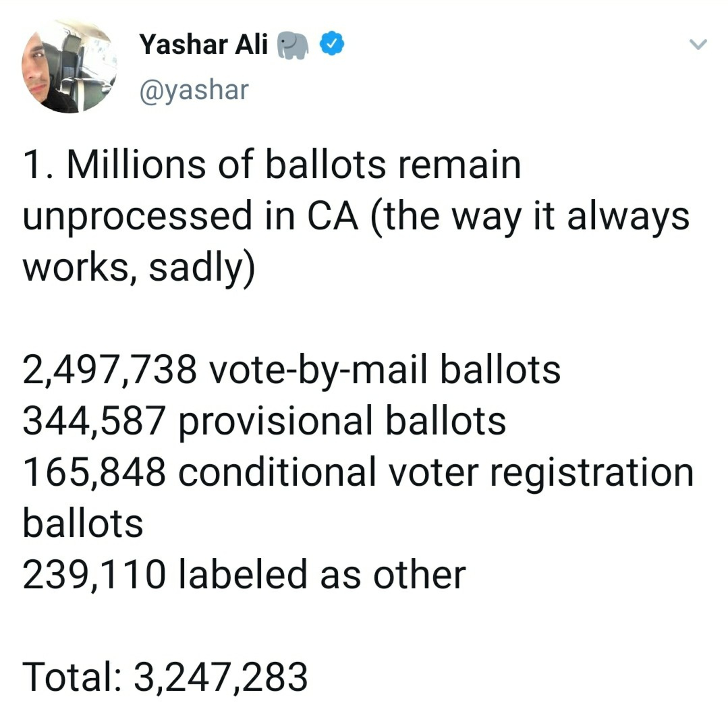
Task: Click the "Total:" label
Action: point(72,677)
